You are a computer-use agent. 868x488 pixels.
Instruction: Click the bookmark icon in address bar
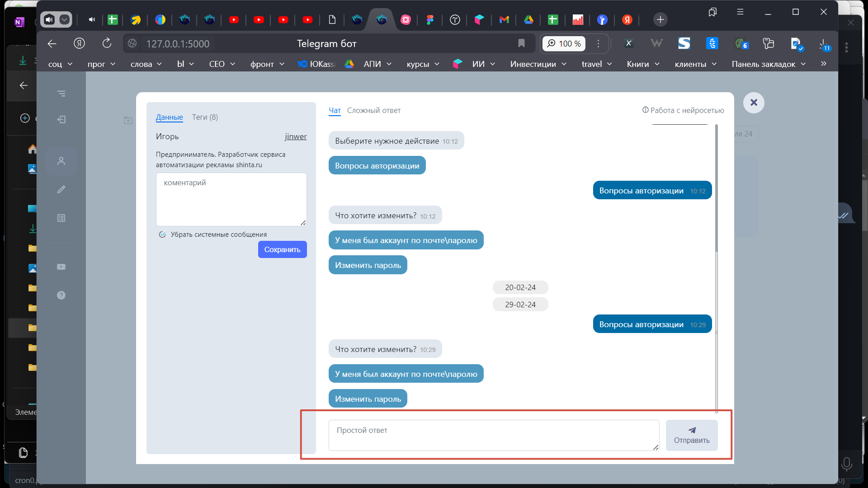tap(521, 43)
